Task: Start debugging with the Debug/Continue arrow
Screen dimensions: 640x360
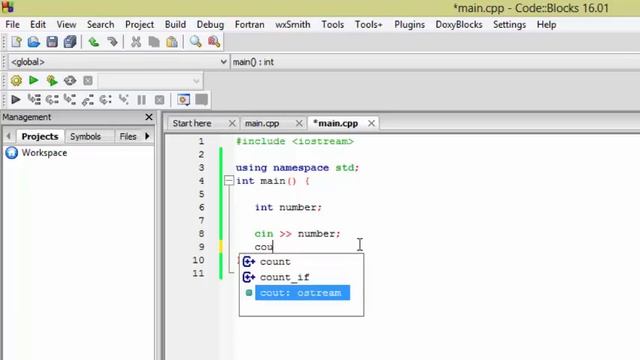Action: point(16,100)
